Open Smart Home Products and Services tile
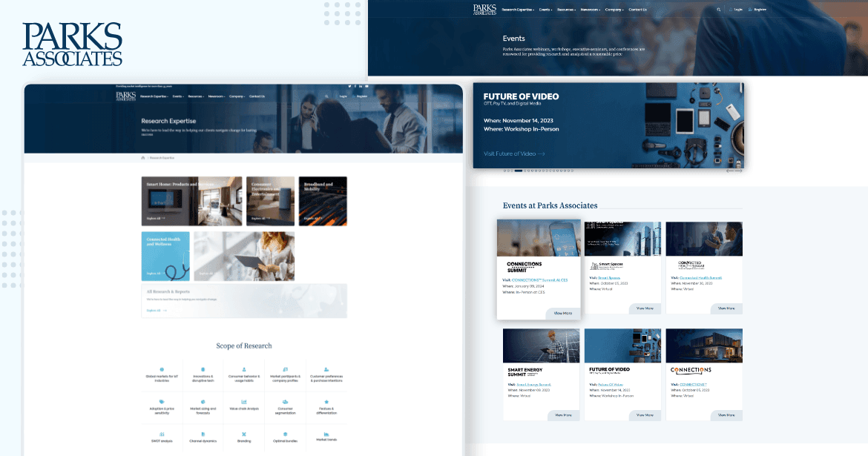868x456 pixels. (x=191, y=201)
